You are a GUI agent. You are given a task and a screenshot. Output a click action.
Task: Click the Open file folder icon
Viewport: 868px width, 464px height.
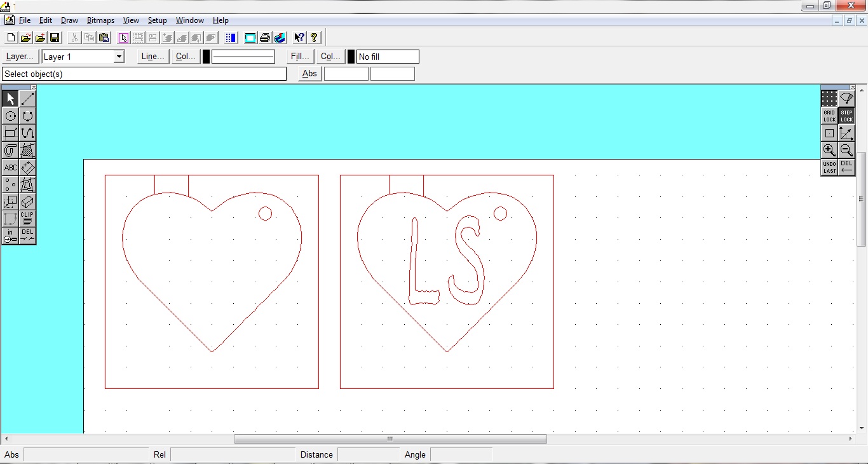click(x=25, y=38)
